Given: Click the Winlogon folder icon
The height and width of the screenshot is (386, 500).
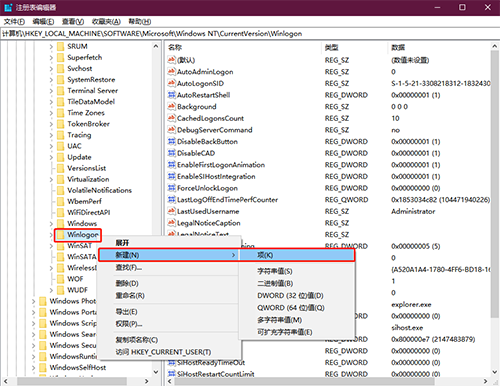Looking at the screenshot, I should click(60, 235).
